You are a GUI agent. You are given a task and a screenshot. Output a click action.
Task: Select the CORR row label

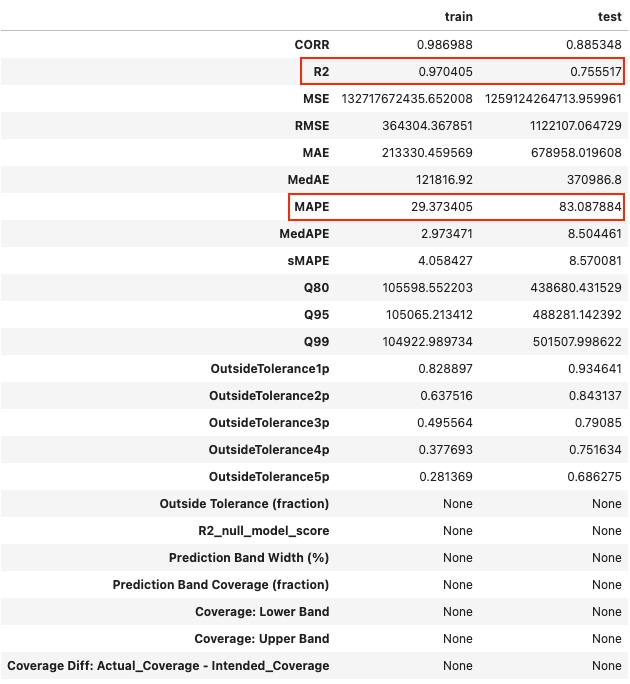[310, 45]
